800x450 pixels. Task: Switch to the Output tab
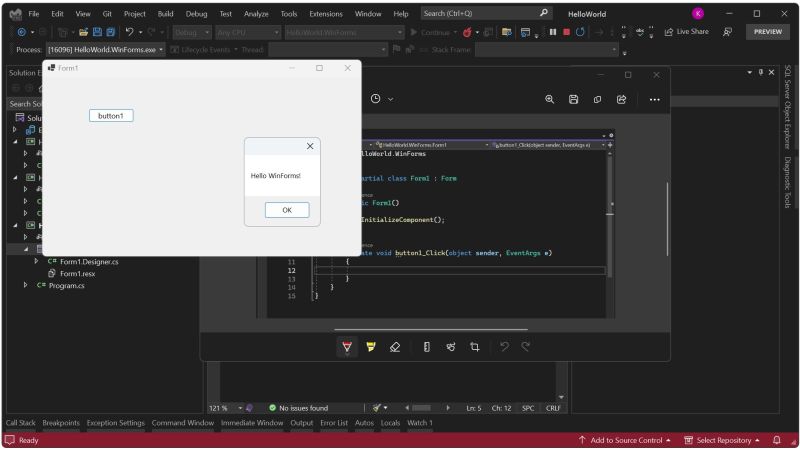302,422
